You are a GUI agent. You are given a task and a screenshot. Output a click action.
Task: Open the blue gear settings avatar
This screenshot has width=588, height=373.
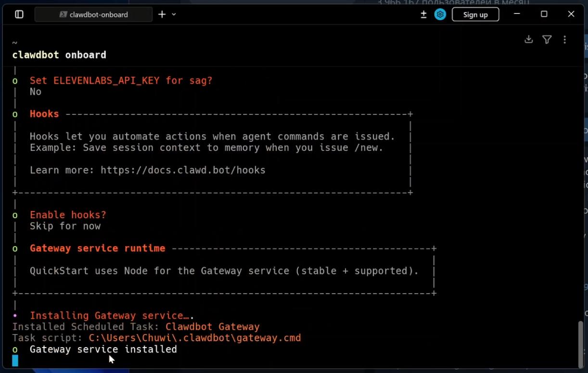point(440,14)
